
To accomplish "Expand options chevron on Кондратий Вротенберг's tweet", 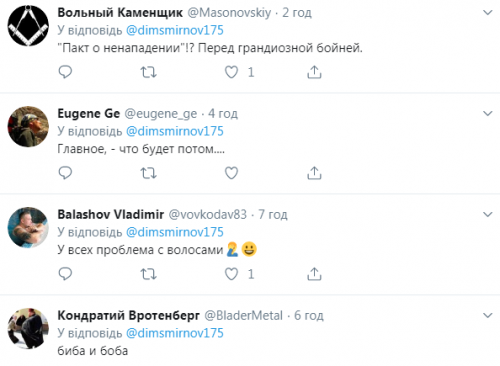I will point(488,315).
